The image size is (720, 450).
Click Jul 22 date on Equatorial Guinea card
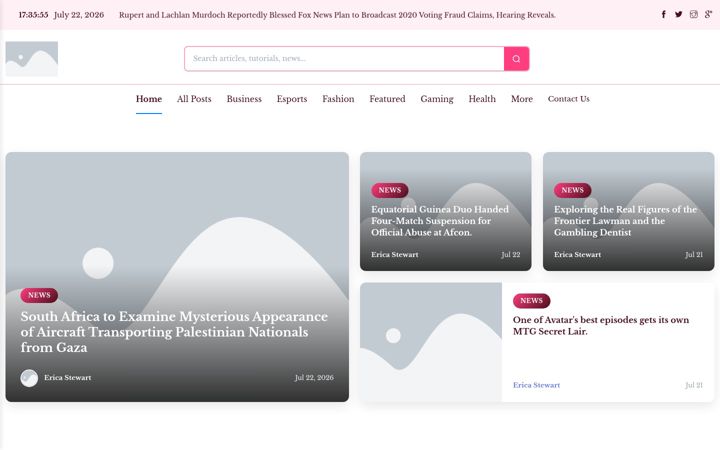511,254
